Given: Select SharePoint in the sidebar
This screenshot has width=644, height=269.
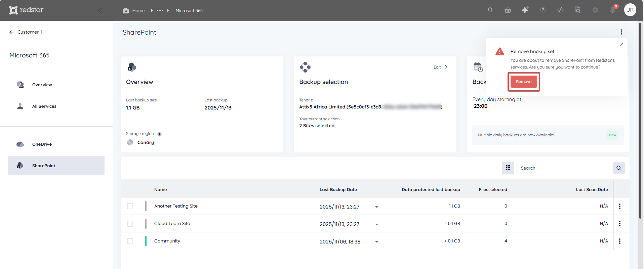Looking at the screenshot, I should coord(56,166).
